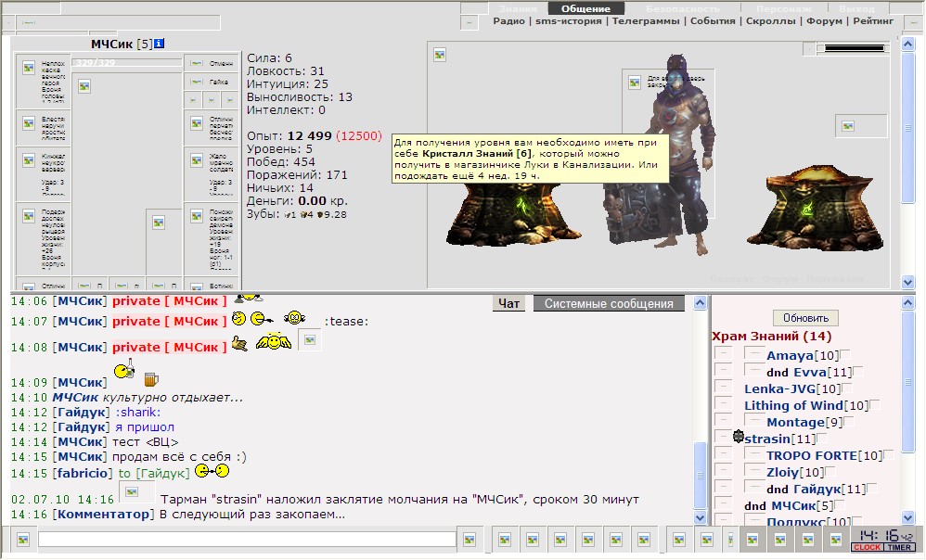The height and width of the screenshot is (560, 926).
Task: Select Lithing of Wind in the user list
Action: coord(793,405)
